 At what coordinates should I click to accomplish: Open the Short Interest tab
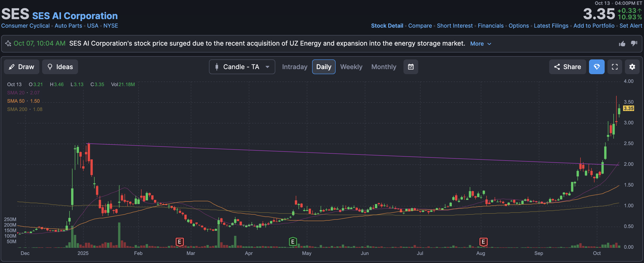point(455,26)
